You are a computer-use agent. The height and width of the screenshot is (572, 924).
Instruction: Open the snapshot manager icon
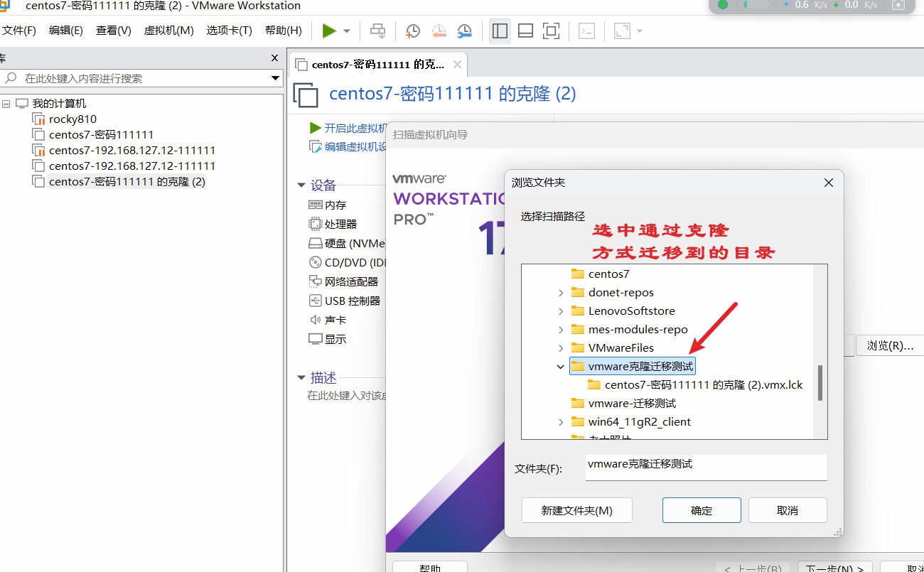464,31
